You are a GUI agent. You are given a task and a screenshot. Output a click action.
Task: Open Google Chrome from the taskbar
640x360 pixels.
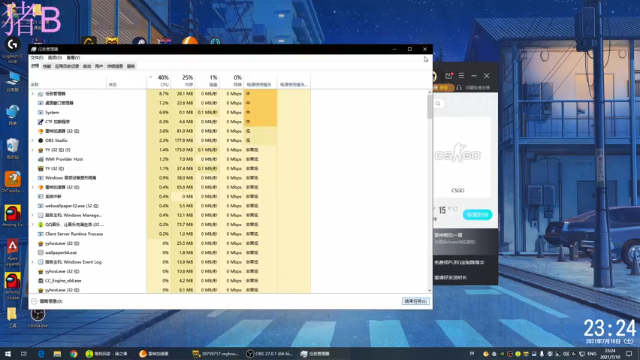(x=73, y=354)
